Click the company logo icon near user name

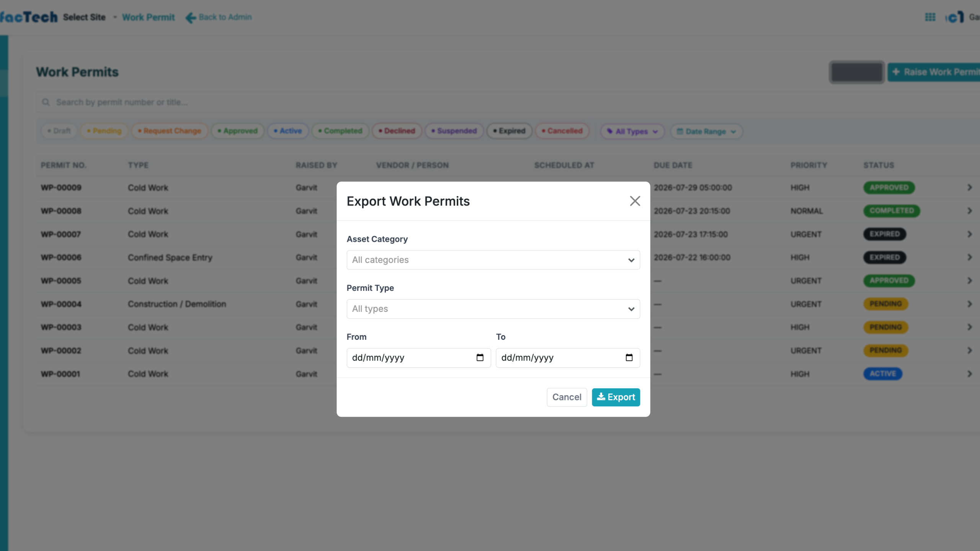tap(954, 17)
